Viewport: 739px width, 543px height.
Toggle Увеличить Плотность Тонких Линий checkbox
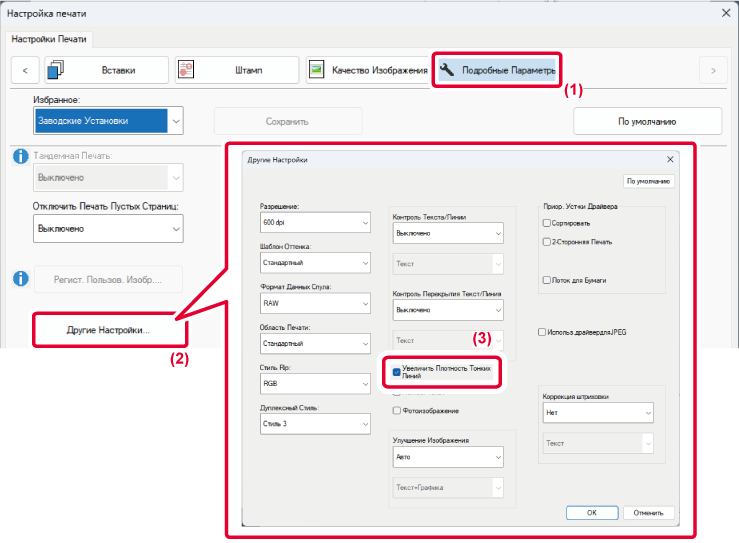(397, 369)
